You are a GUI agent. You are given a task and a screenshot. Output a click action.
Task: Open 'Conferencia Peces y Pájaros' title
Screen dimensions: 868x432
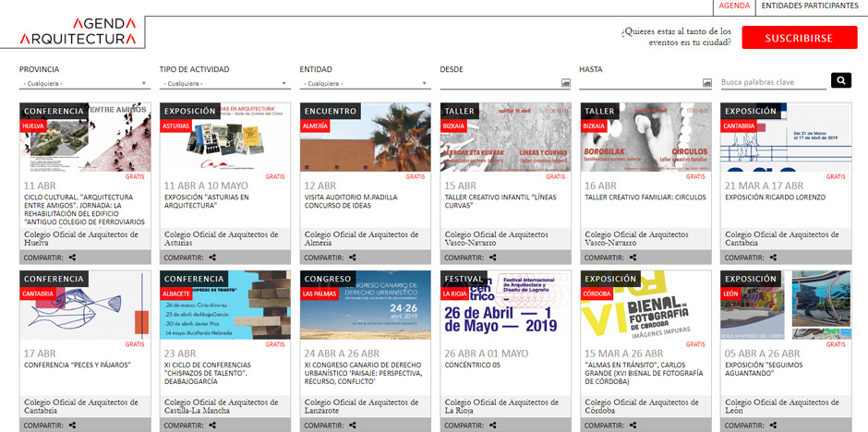[x=77, y=366]
